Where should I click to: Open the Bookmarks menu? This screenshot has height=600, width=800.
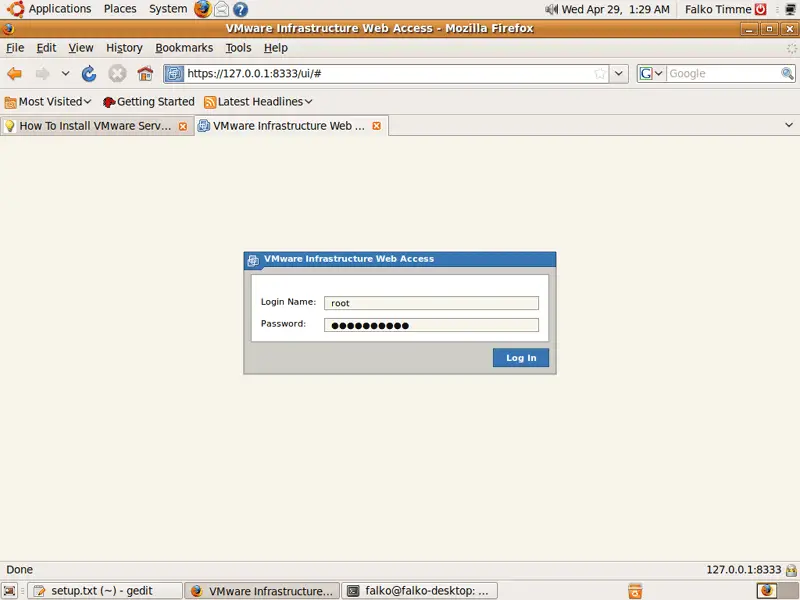point(184,48)
